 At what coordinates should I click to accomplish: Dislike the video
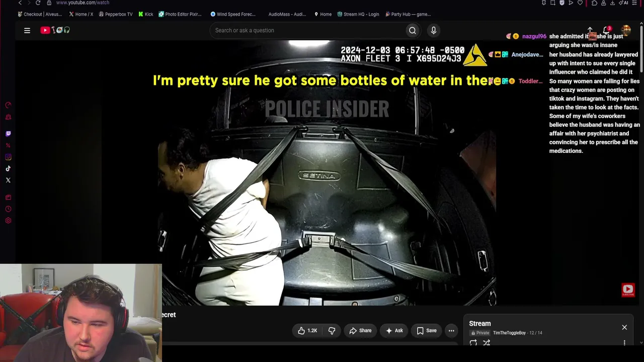tap(332, 330)
